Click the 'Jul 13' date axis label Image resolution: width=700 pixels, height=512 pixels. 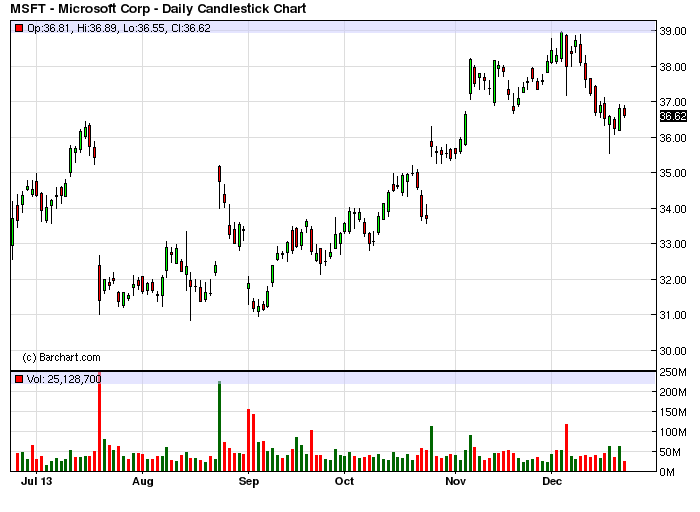tap(37, 482)
